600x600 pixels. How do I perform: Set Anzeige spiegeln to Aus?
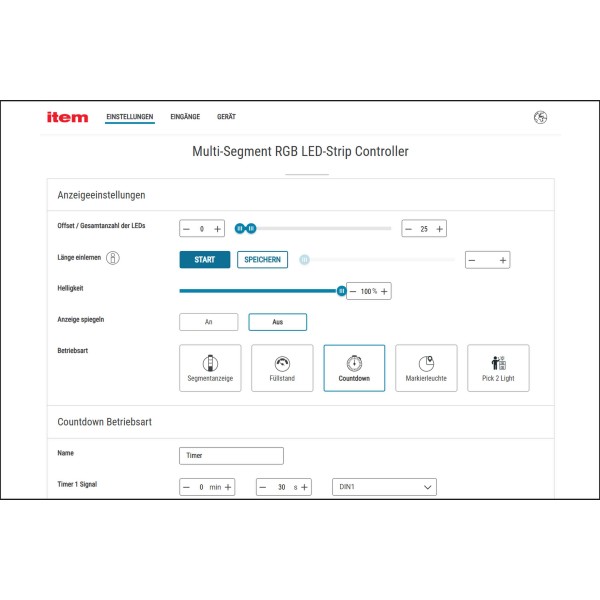(x=277, y=322)
